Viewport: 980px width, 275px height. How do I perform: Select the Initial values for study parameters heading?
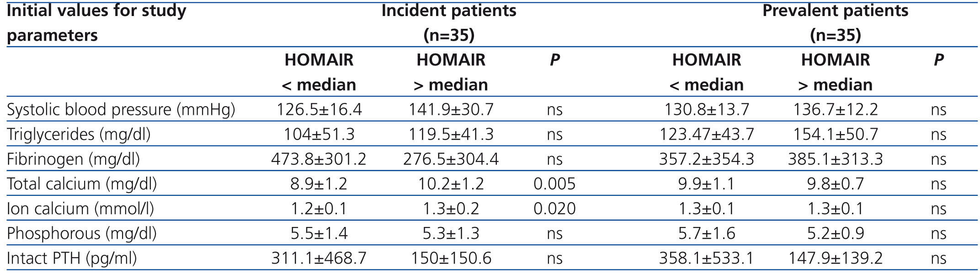[96, 23]
